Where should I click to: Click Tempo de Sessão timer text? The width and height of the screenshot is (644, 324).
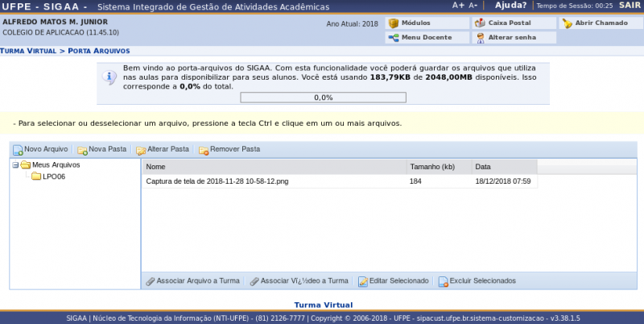pos(575,6)
